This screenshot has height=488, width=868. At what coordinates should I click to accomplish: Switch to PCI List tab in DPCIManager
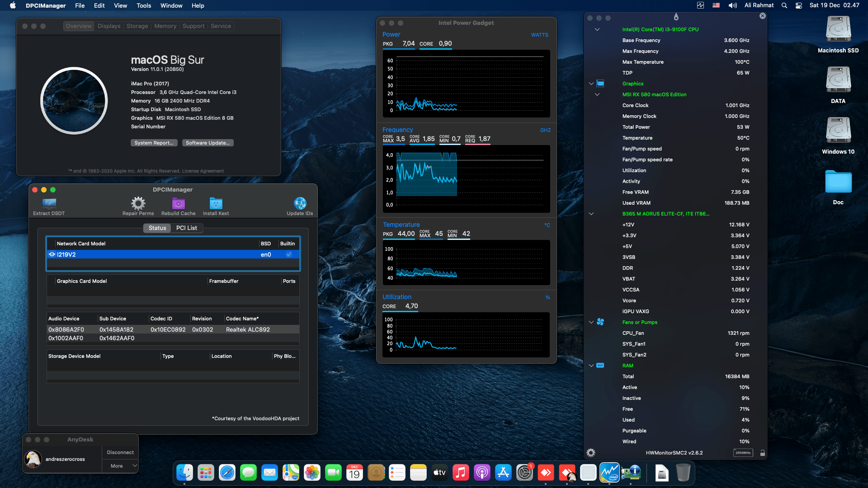(187, 228)
